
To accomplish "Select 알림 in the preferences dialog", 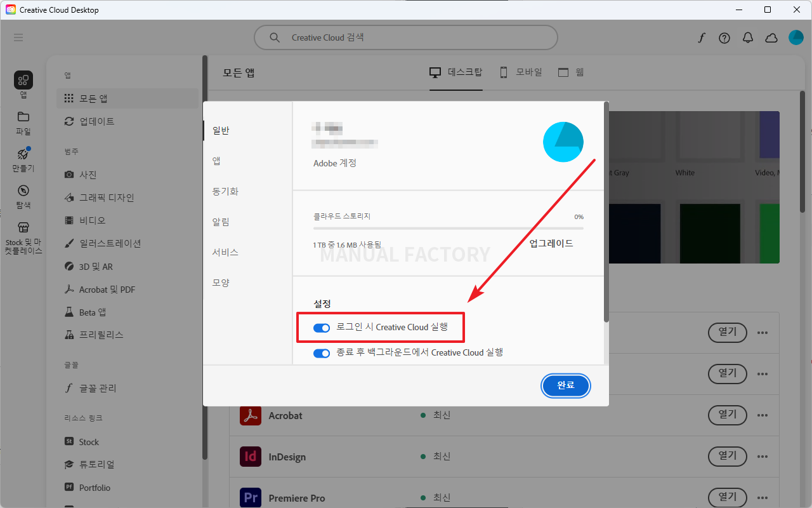I will [x=221, y=222].
